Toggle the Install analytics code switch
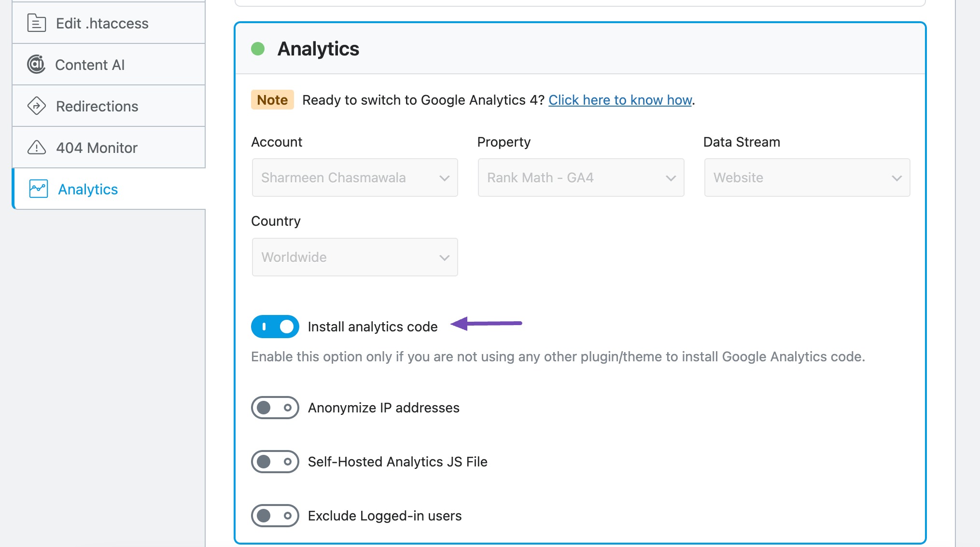The height and width of the screenshot is (547, 980). tap(275, 326)
